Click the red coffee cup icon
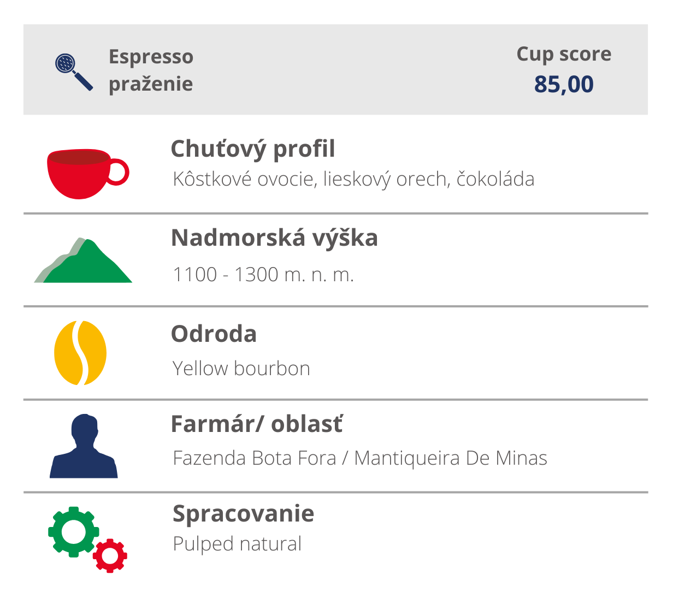This screenshot has width=679, height=616. [x=88, y=174]
